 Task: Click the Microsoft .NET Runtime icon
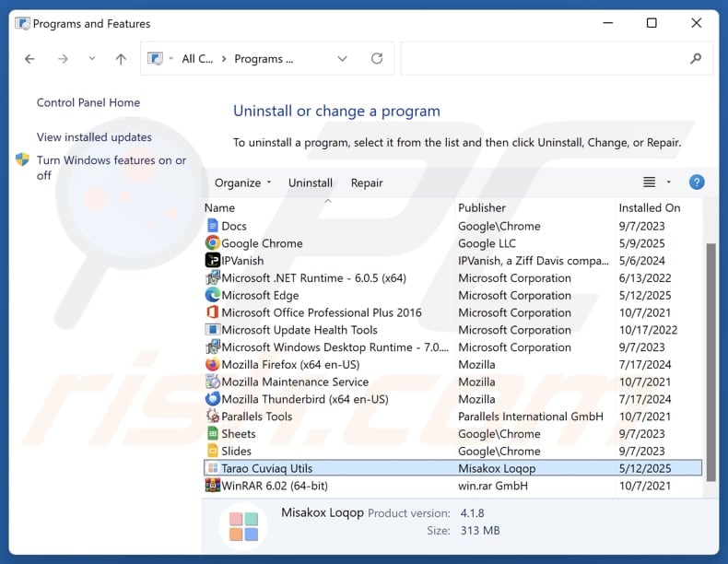click(x=212, y=277)
